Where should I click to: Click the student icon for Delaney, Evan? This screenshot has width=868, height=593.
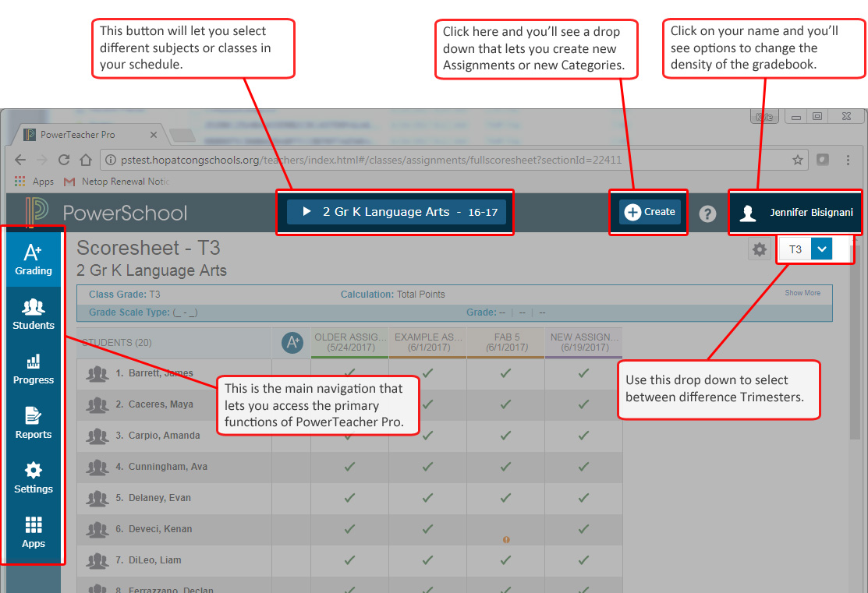(97, 499)
